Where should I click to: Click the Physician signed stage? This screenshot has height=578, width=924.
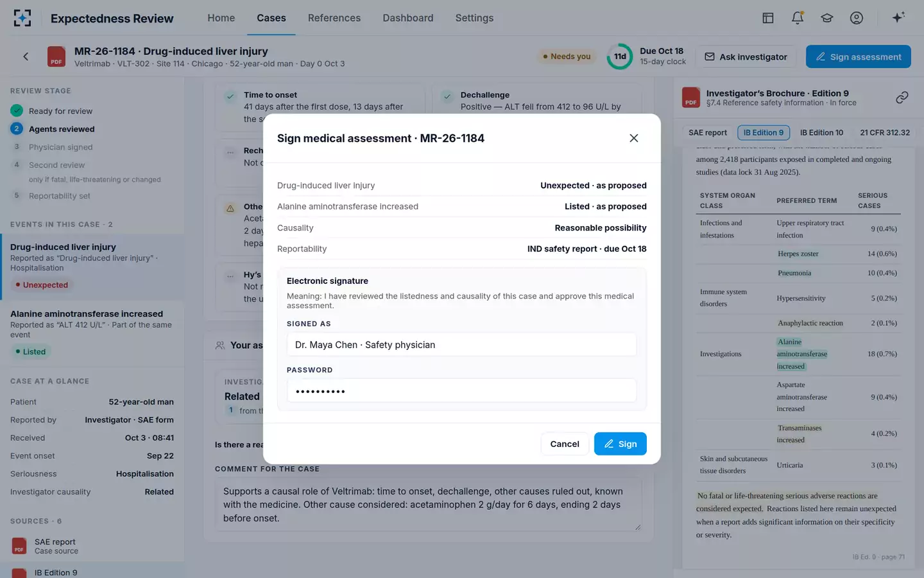(x=60, y=147)
